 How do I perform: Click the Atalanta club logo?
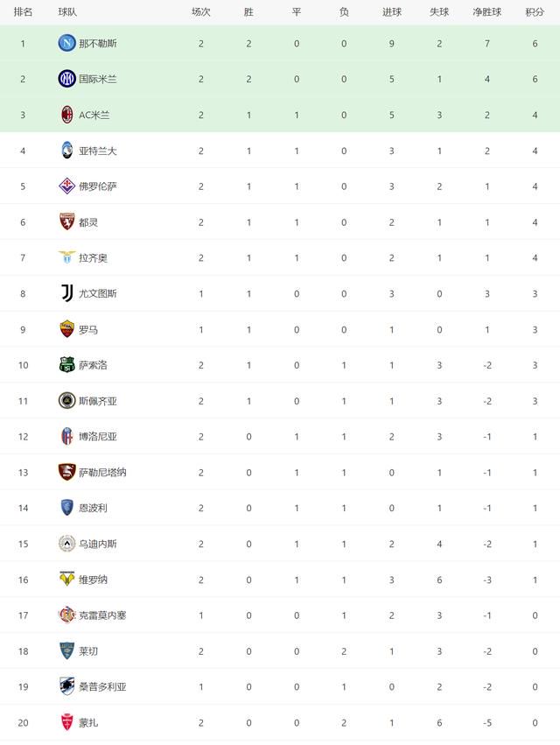(67, 151)
